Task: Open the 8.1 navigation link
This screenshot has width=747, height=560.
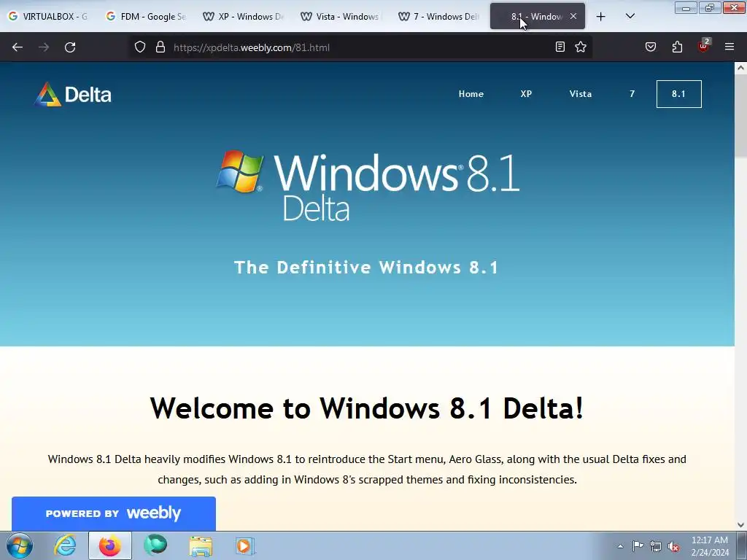Action: click(679, 94)
